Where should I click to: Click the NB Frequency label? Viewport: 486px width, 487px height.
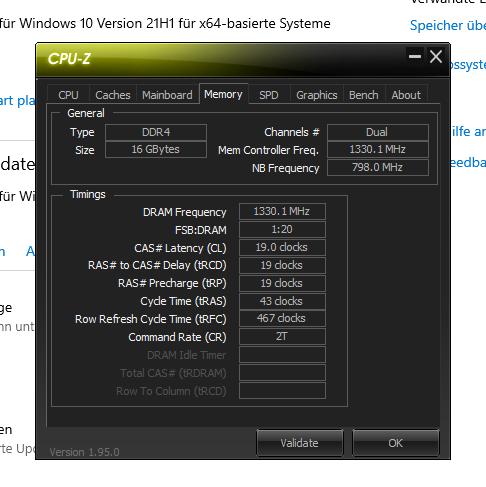(x=286, y=168)
